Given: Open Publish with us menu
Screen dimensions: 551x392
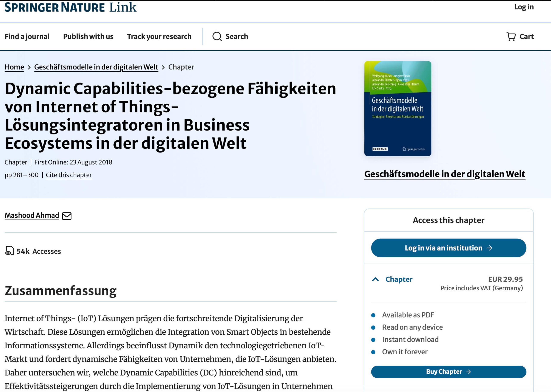Looking at the screenshot, I should pyautogui.click(x=88, y=37).
